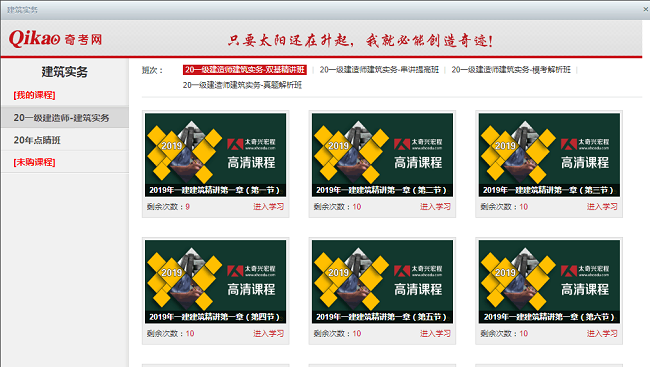Open the 模考解析班 class tab

tap(511, 70)
